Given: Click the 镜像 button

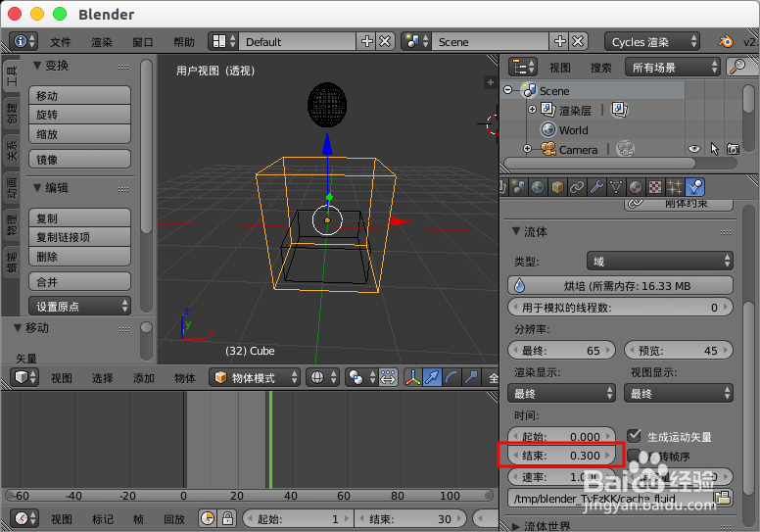Looking at the screenshot, I should click(x=80, y=159).
